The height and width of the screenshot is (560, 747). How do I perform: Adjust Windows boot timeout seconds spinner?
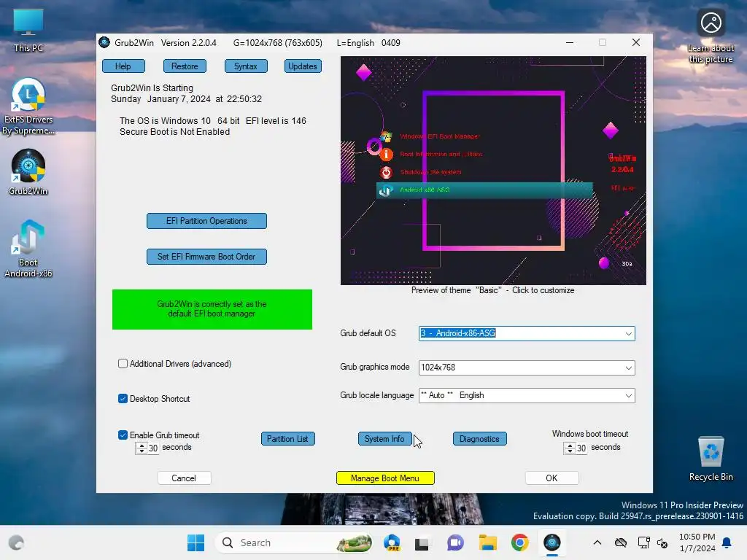tap(570, 448)
